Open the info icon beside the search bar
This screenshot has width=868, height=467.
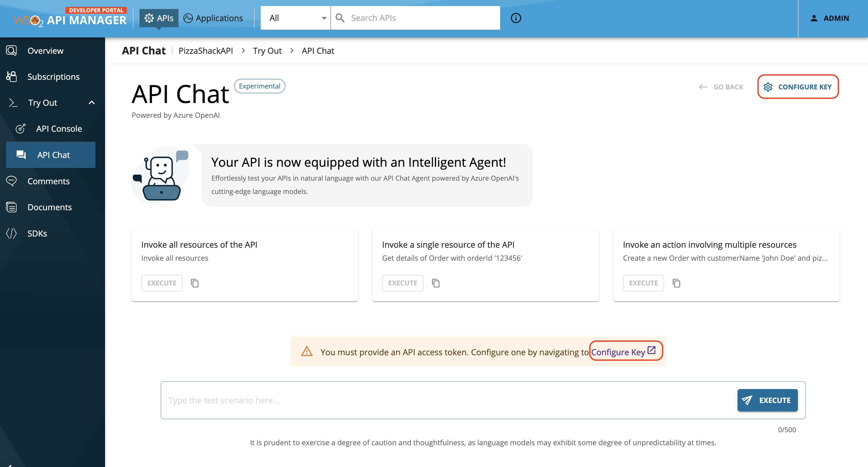pyautogui.click(x=515, y=18)
